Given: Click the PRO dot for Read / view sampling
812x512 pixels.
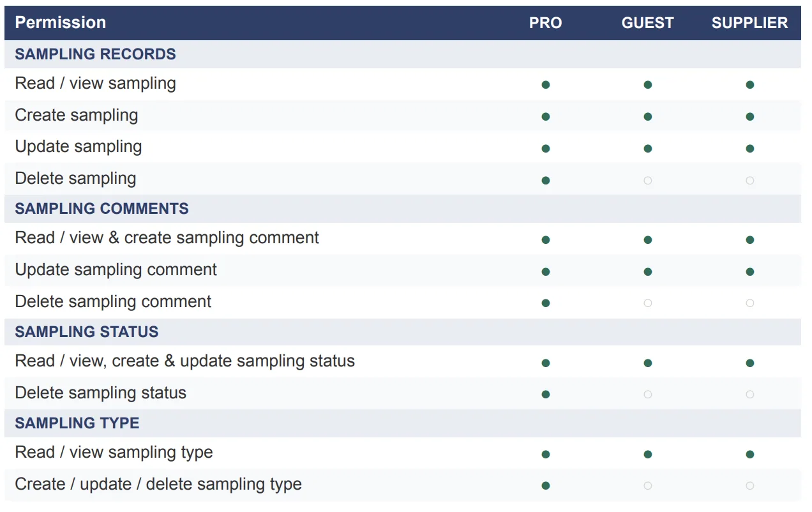Looking at the screenshot, I should (x=545, y=84).
